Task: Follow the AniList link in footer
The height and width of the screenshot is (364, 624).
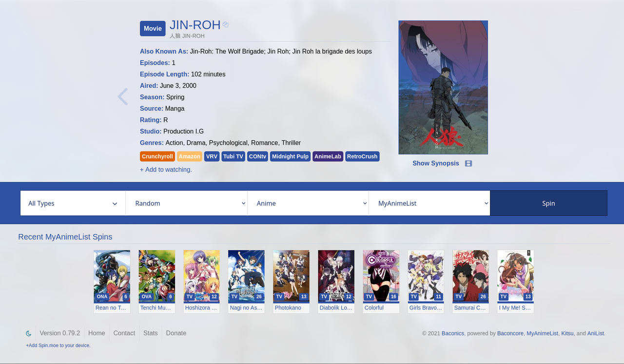Action: tap(596, 333)
